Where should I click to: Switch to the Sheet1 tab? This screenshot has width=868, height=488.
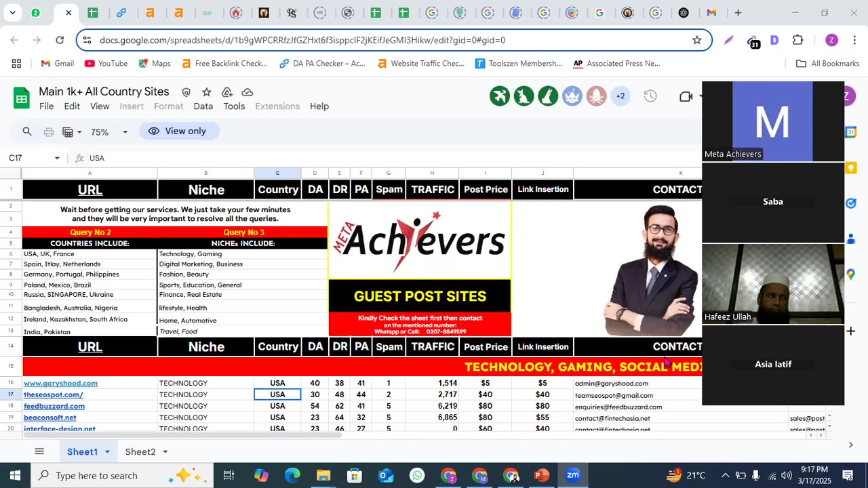pyautogui.click(x=82, y=452)
